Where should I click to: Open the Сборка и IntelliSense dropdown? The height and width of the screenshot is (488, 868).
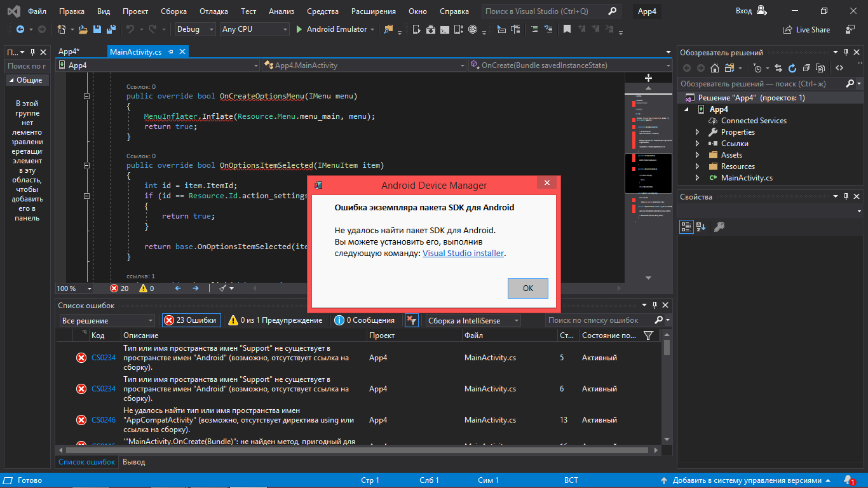click(x=473, y=320)
